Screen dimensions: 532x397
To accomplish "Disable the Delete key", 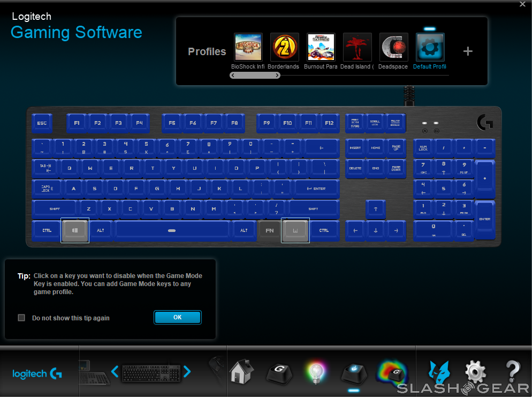I will [355, 168].
